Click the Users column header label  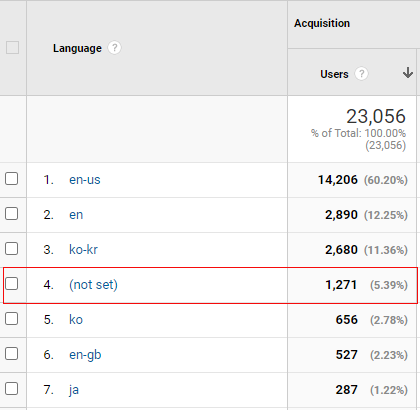click(334, 74)
